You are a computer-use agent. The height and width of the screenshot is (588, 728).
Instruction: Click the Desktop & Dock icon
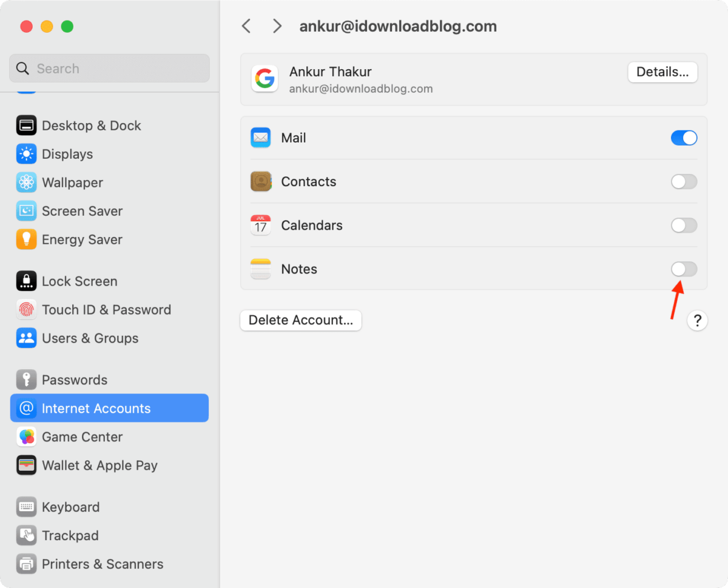point(26,125)
